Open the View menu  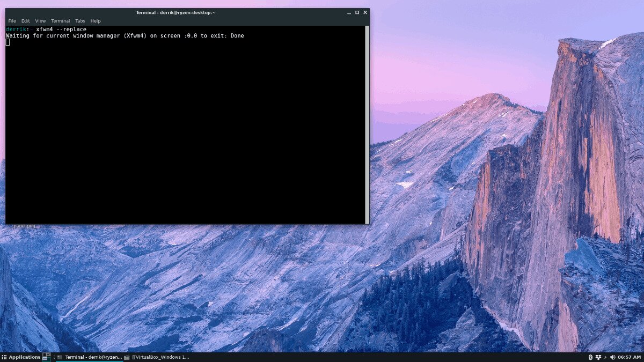coord(40,21)
